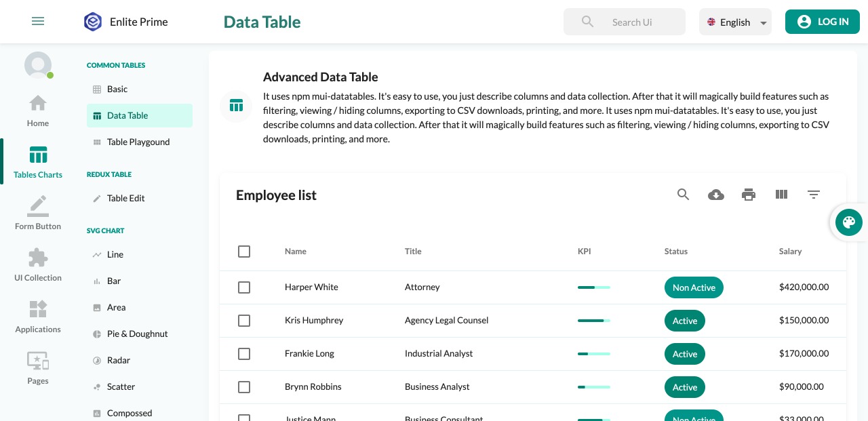Download CSV via cloud icon
Image resolution: width=868 pixels, height=421 pixels.
click(x=715, y=195)
